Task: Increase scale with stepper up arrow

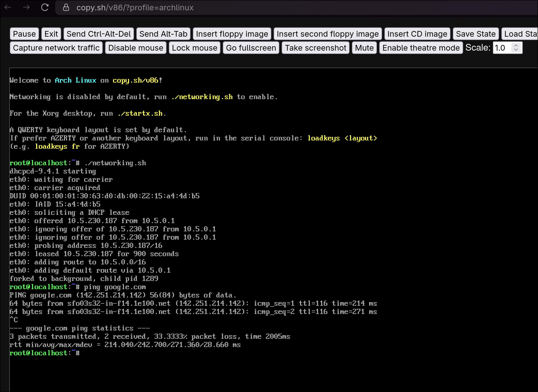Action: [516, 46]
